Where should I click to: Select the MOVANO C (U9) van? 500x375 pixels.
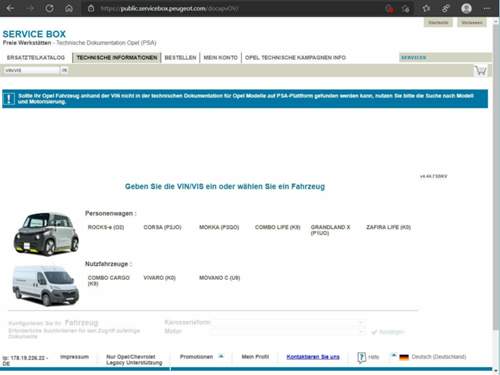(x=219, y=278)
